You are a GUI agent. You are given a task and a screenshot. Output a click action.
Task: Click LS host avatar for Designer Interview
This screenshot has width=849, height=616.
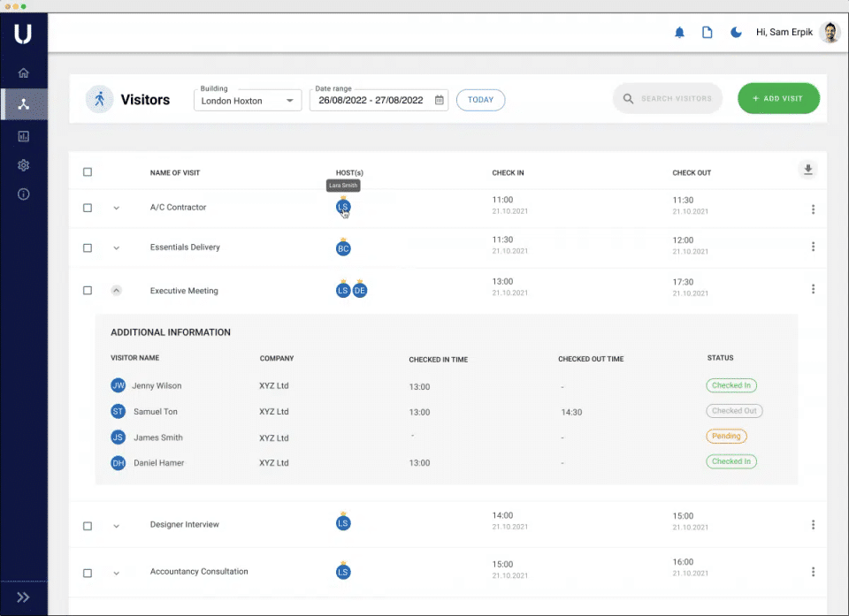[343, 523]
